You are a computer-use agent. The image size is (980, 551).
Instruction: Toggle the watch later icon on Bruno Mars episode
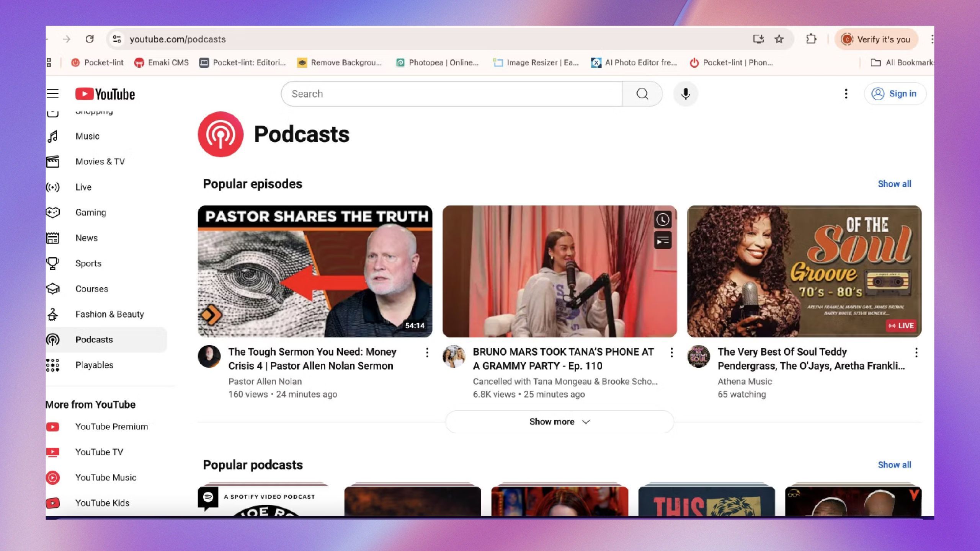pos(662,219)
